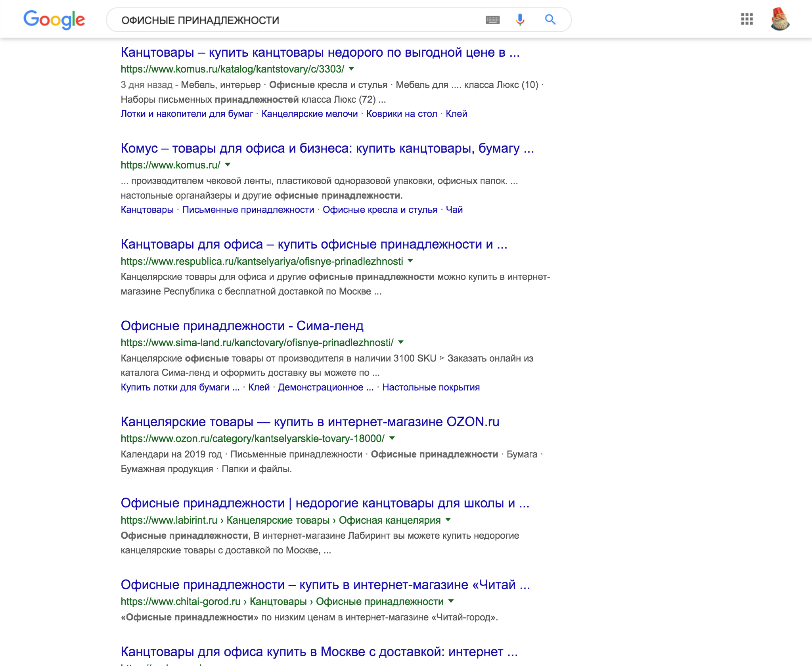Open the Офисные принадлежности - Сима-ленд result
812x666 pixels.
[242, 326]
